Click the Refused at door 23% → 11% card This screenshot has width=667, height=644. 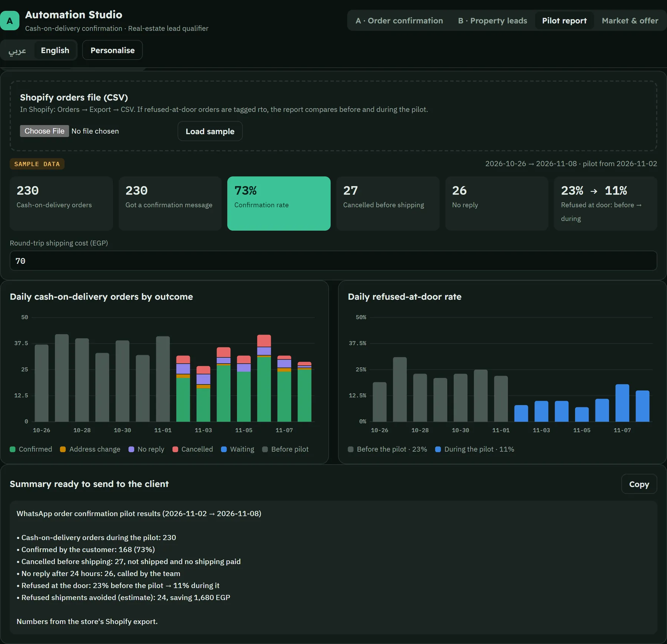pyautogui.click(x=605, y=203)
